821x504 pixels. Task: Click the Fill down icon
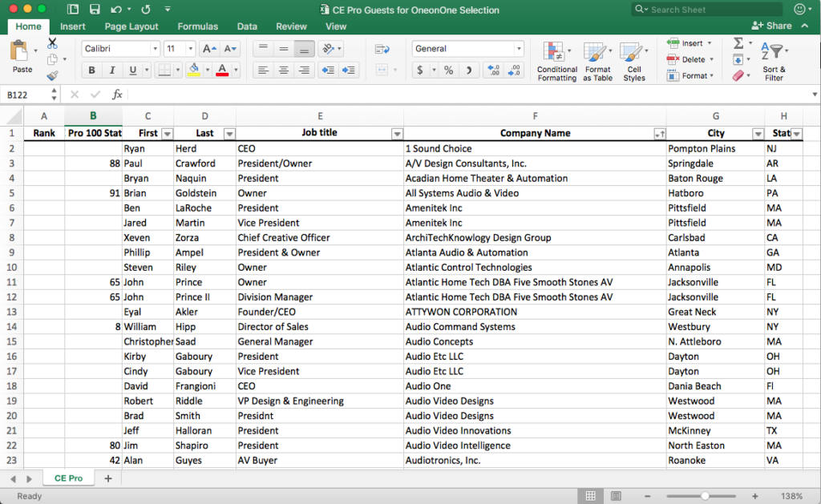coord(738,59)
